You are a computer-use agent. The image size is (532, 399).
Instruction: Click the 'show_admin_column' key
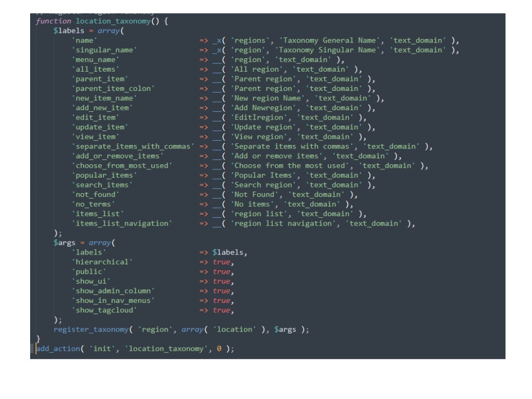[113, 291]
